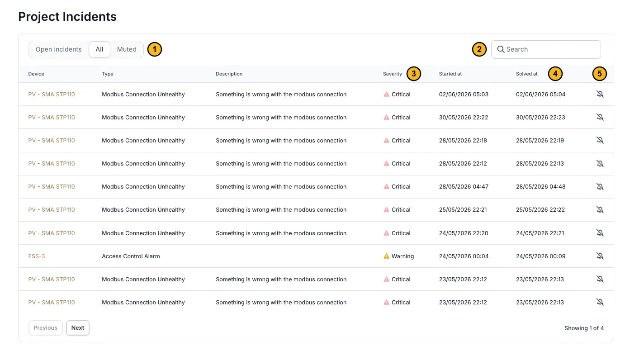Image resolution: width=644 pixels, height=360 pixels.
Task: Click the Critical triangle icon in the 02/06/2026 05:03 row
Action: point(386,94)
